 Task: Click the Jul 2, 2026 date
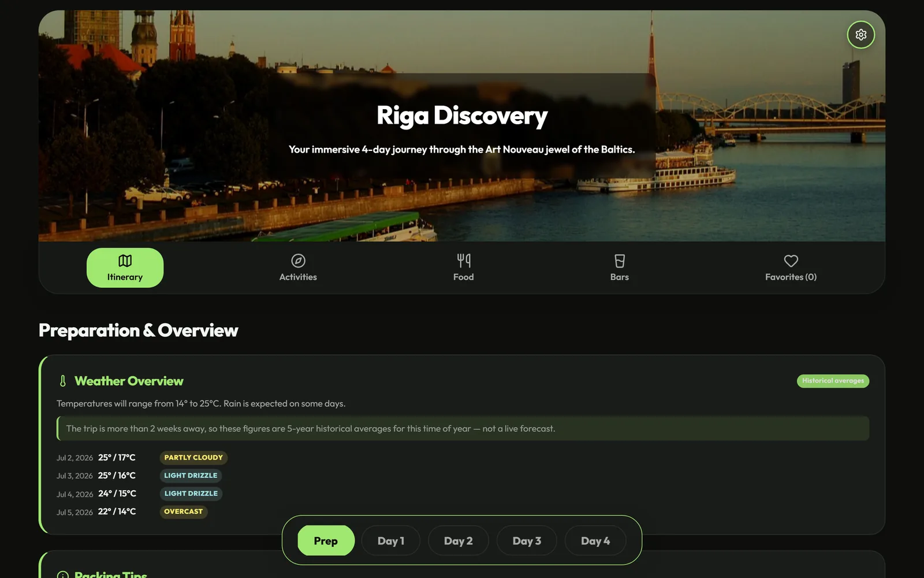(74, 458)
